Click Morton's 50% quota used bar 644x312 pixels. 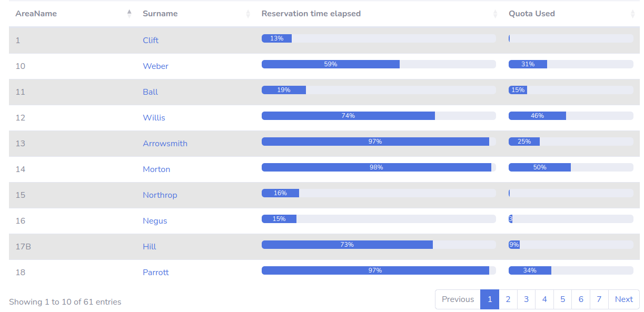[x=540, y=167]
